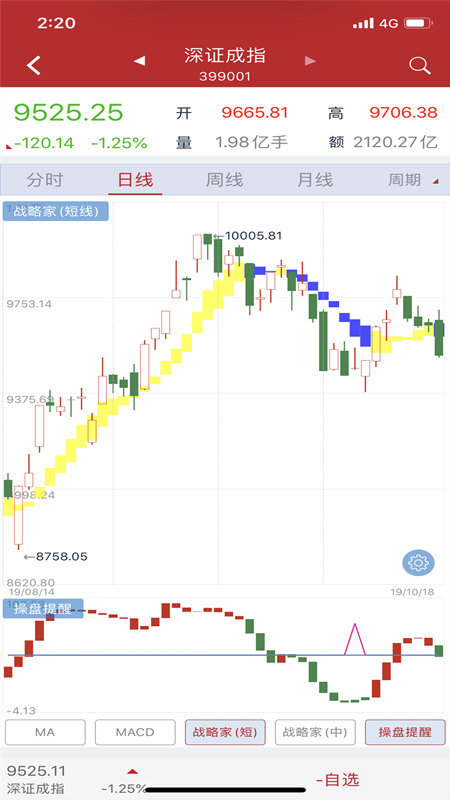Image resolution: width=450 pixels, height=800 pixels.
Task: Select the MA indicator button
Action: click(x=45, y=732)
